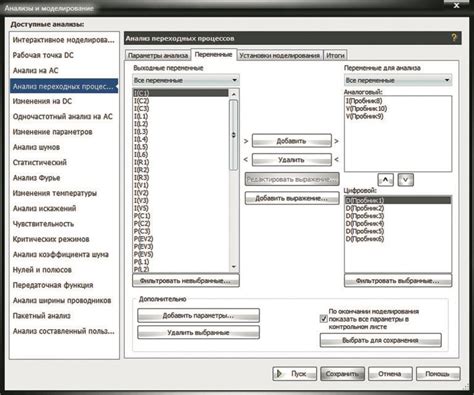Select Анализ на AC in list
This screenshot has width=474, height=395.
pos(64,71)
